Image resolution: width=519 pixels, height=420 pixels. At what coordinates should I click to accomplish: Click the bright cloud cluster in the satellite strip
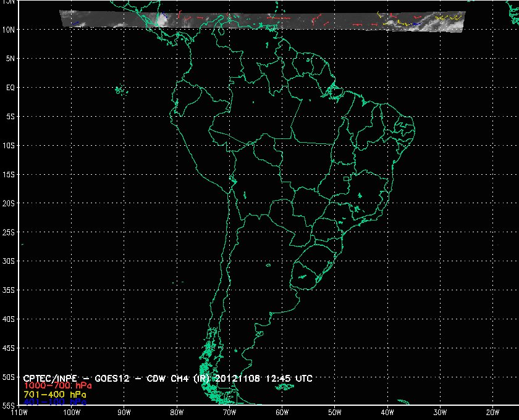[x=161, y=20]
